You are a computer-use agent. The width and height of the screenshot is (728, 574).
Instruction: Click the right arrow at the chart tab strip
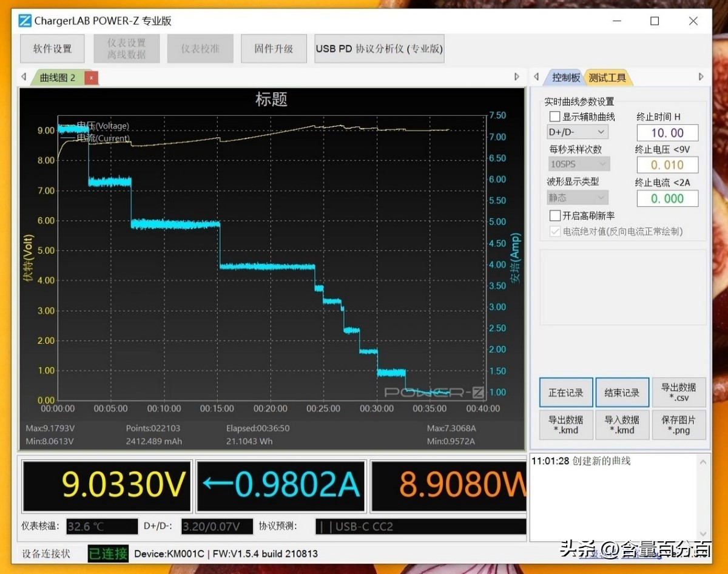point(516,77)
